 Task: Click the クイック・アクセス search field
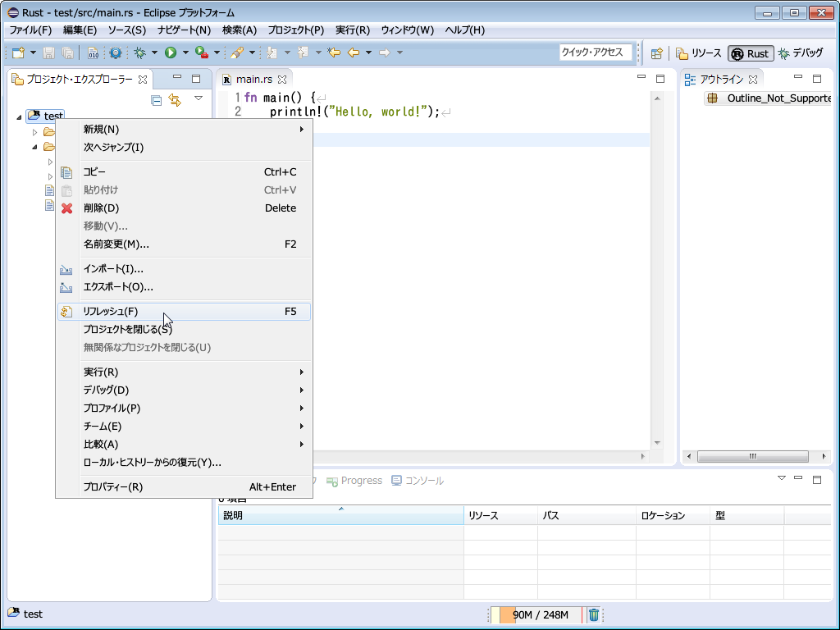(596, 52)
